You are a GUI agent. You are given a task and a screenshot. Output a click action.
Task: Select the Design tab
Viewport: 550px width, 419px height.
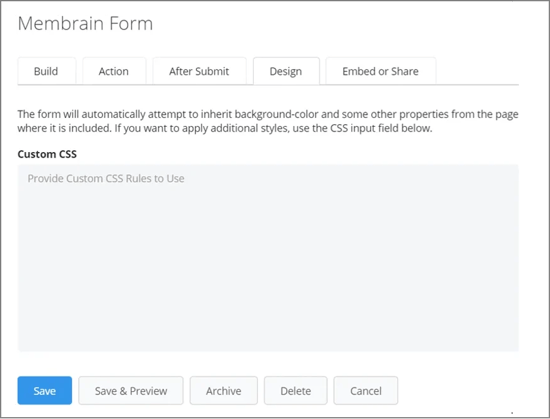(286, 71)
